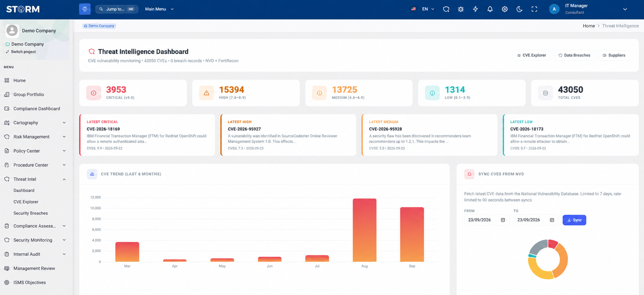The width and height of the screenshot is (644, 295).
Task: Expand the Procedure Center menu
Action: point(35,165)
